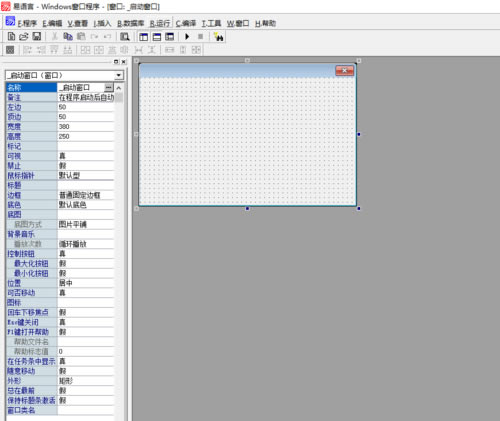Click the ellipsis button beside 名称 value
This screenshot has height=421, width=500.
click(x=108, y=87)
